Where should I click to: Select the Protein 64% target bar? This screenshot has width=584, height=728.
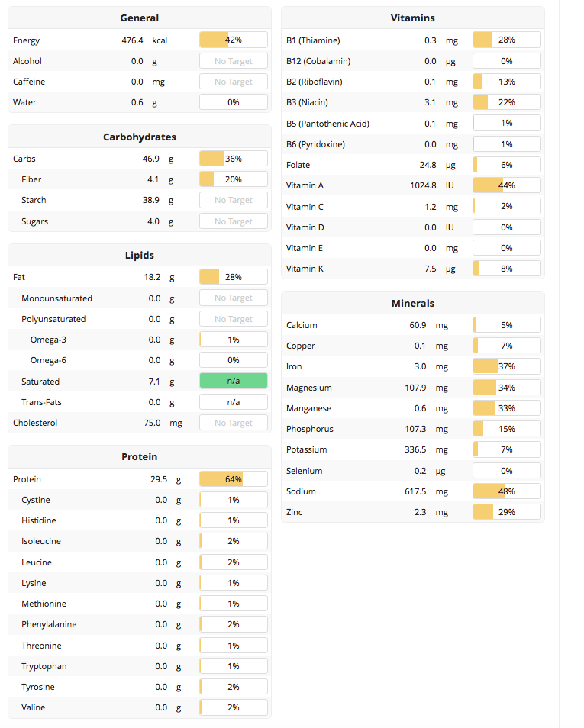tap(234, 479)
